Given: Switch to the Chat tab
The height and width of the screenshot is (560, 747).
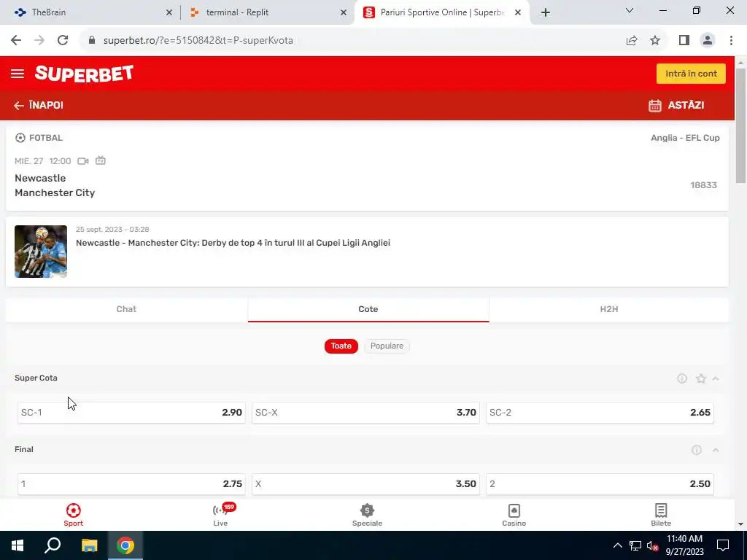Looking at the screenshot, I should click(126, 309).
